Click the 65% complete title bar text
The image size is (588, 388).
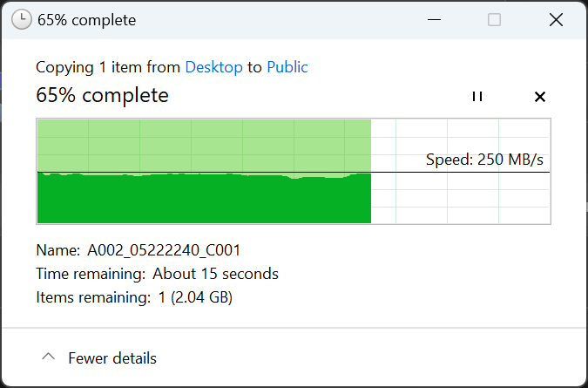[x=86, y=20]
